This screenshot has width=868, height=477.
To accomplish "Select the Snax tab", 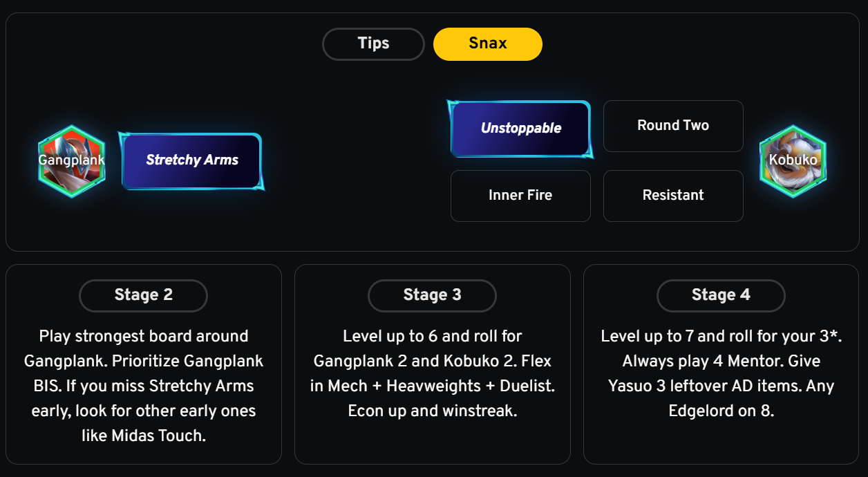I will [487, 44].
